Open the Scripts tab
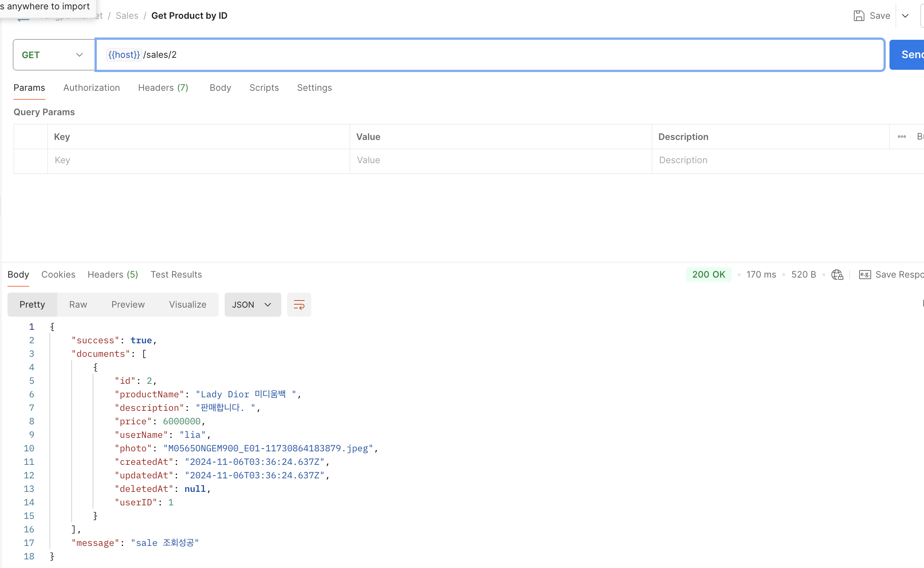The width and height of the screenshot is (924, 568). coord(264,87)
